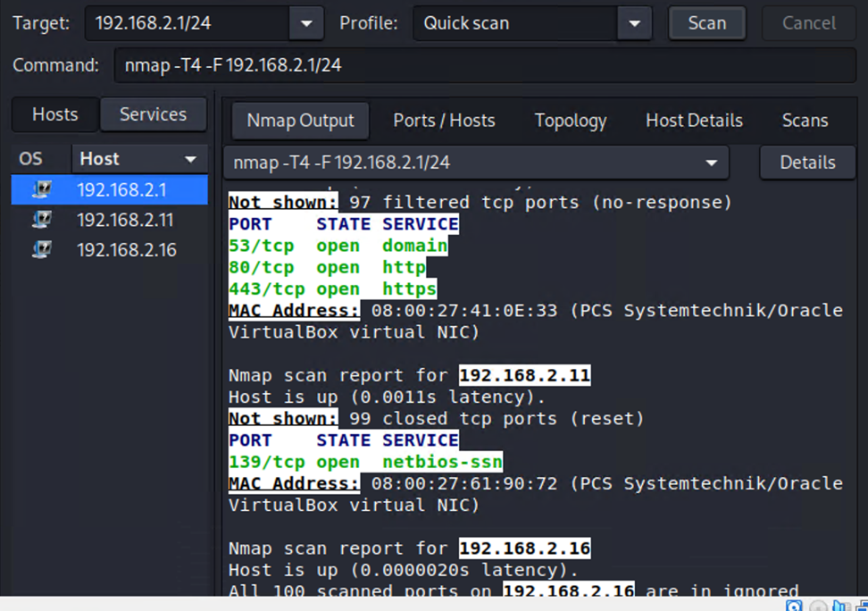
Task: Switch the side panel to Services
Action: tap(154, 114)
